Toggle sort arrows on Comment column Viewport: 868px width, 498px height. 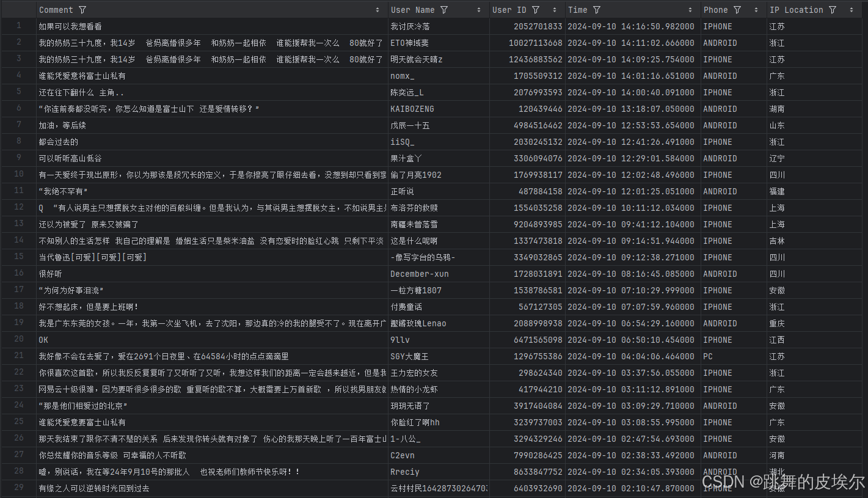tap(377, 10)
